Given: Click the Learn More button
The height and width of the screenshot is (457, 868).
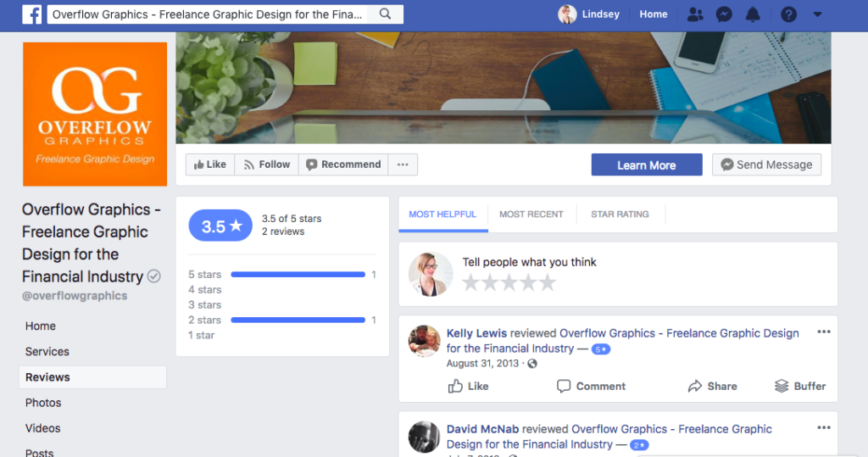Looking at the screenshot, I should (647, 165).
